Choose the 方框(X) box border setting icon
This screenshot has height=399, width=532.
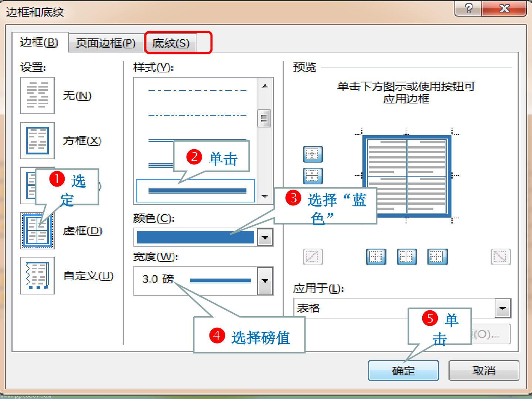pos(37,140)
